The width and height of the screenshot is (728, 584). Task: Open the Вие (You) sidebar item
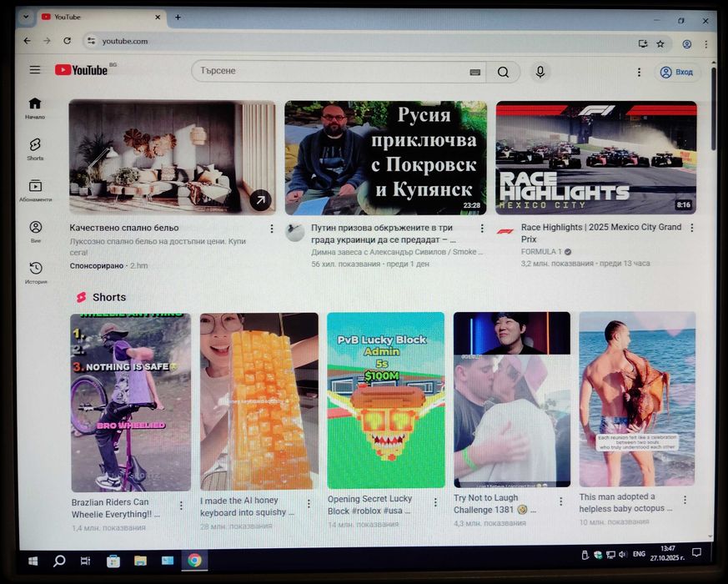click(x=36, y=231)
